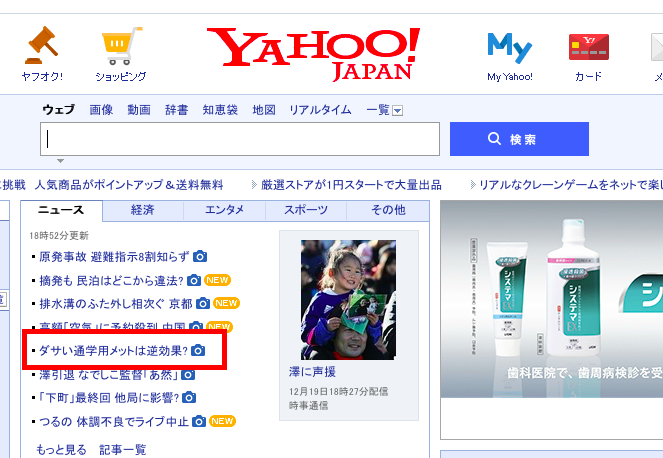Click the ショッピング text label

(121, 77)
